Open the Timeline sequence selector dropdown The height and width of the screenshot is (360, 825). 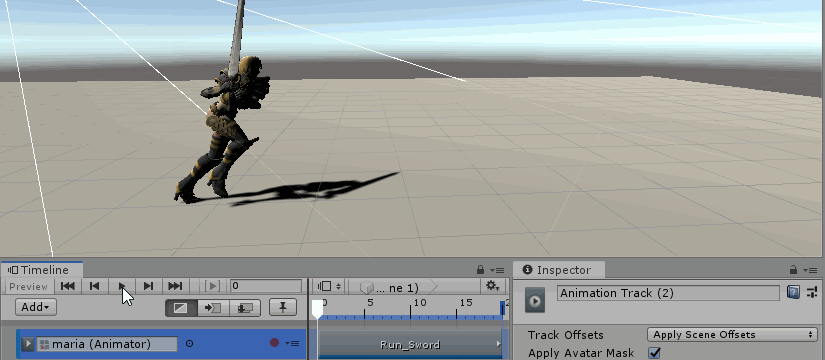(x=329, y=286)
